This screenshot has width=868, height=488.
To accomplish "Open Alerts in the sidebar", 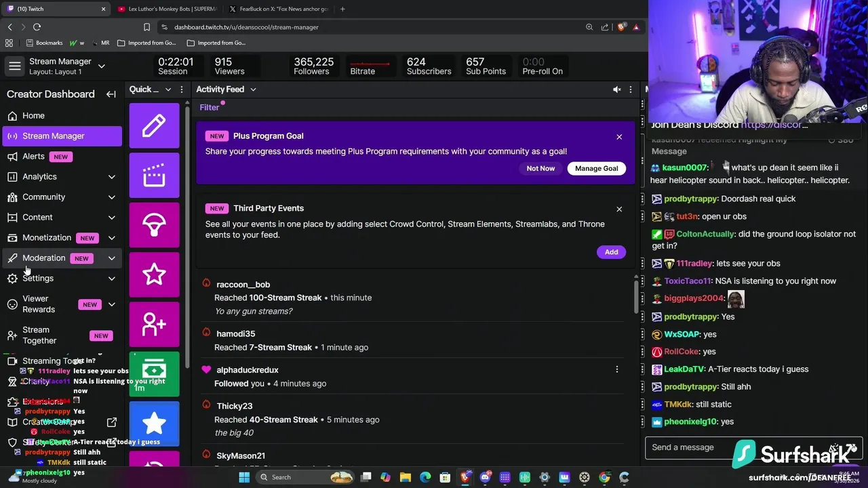I will [62, 157].
